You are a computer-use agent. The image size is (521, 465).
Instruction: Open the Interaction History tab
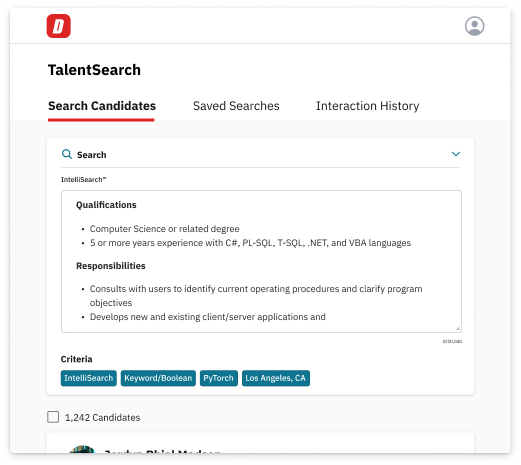(367, 106)
